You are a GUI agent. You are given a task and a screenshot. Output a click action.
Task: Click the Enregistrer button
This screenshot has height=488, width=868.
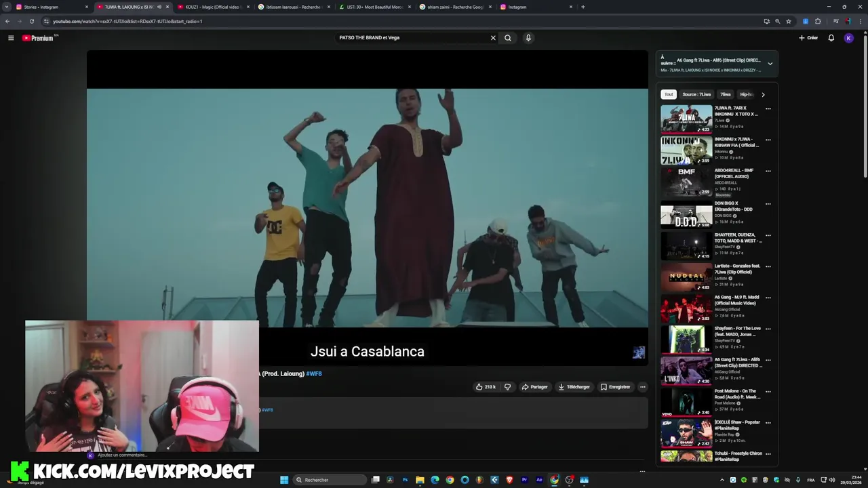coord(615,387)
